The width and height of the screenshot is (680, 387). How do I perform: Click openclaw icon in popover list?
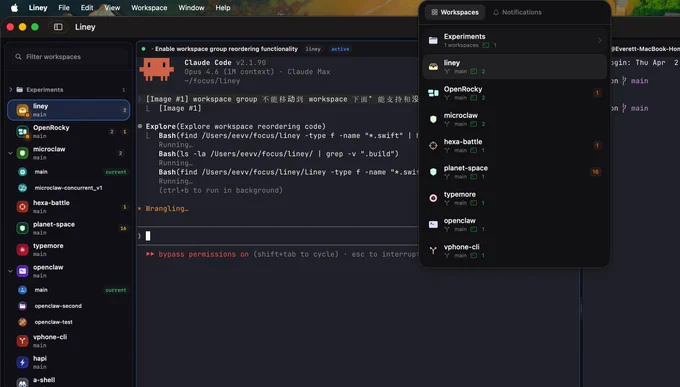(x=433, y=224)
